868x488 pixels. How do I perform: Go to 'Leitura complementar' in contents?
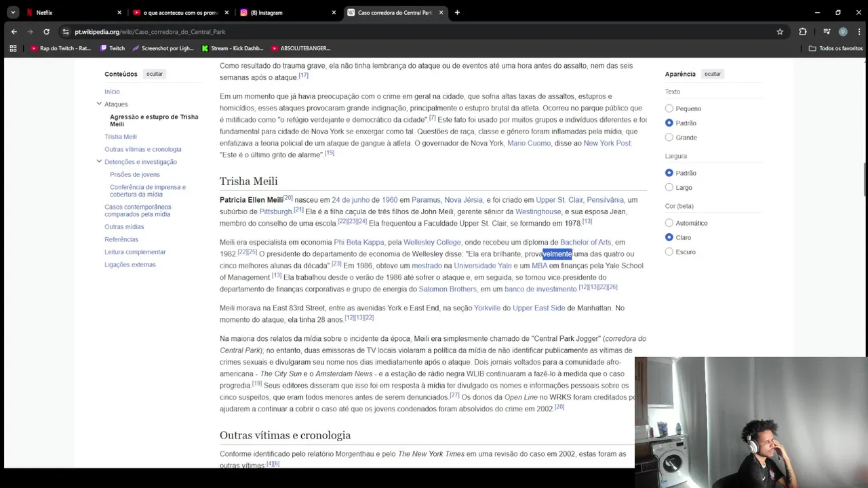135,252
